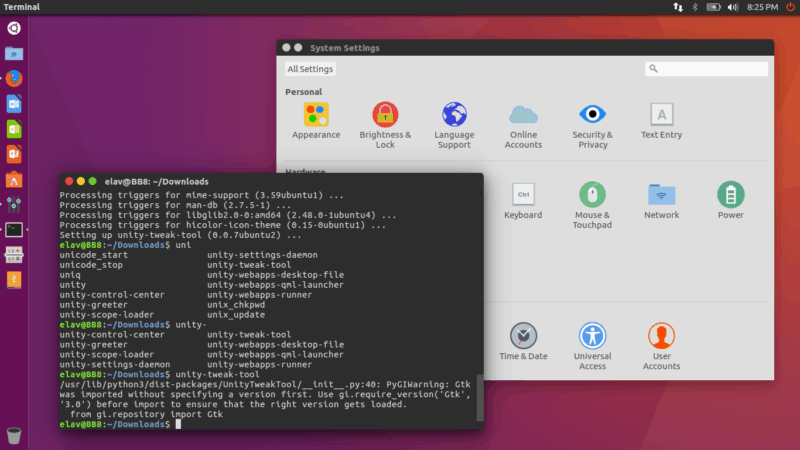
Task: Click the 'unix_chkpwd' completion entry
Action: coord(236,305)
